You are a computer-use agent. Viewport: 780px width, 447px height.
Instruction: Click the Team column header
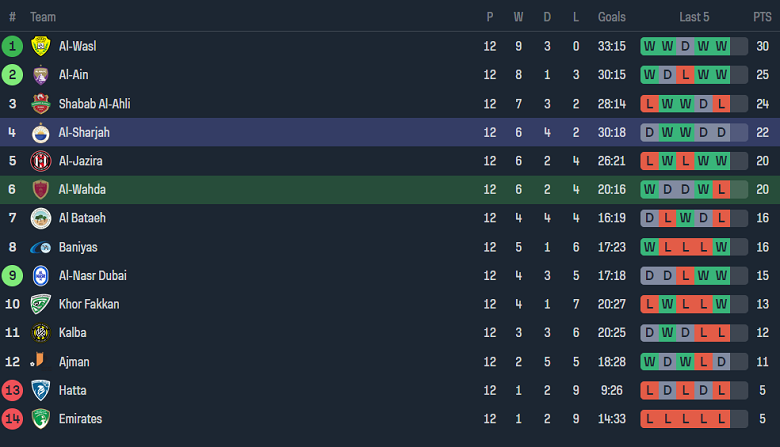[43, 17]
